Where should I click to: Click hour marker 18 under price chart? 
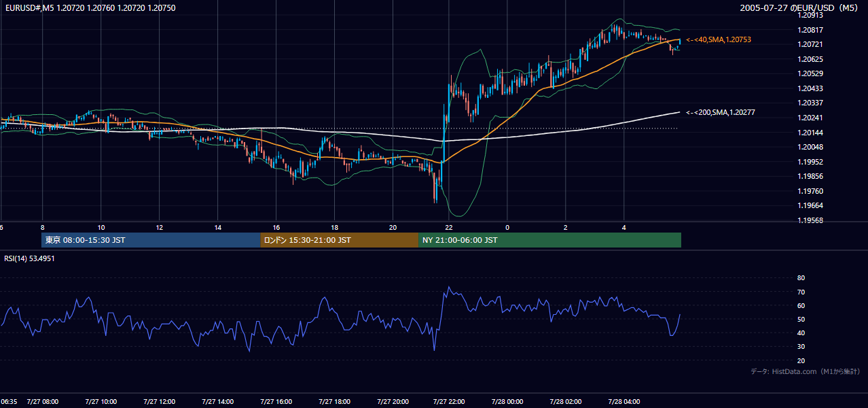click(335, 227)
